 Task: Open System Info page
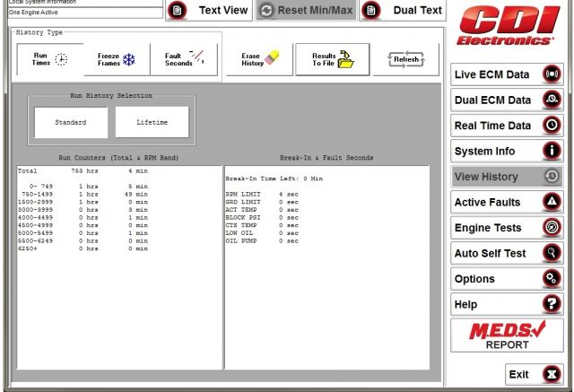tap(507, 152)
